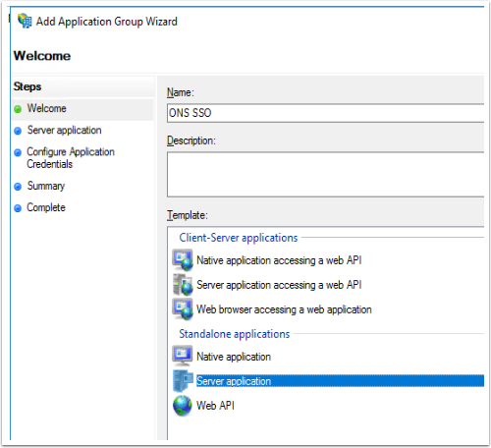Click the Add Application Group Wizard title icon
491x448 pixels.
[25, 21]
